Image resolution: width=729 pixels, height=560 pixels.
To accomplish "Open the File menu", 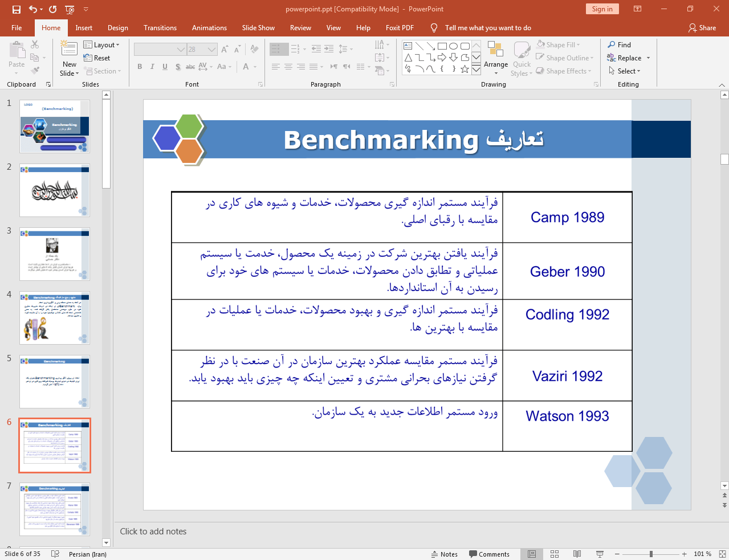I will click(x=17, y=28).
